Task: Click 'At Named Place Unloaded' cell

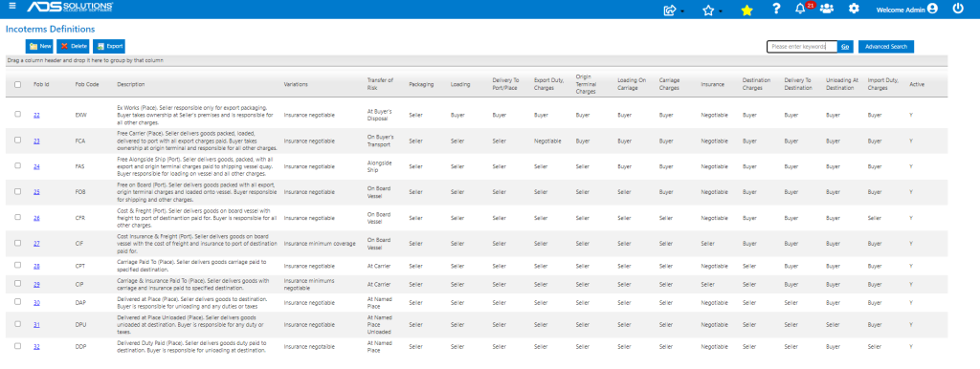Action: click(x=381, y=325)
